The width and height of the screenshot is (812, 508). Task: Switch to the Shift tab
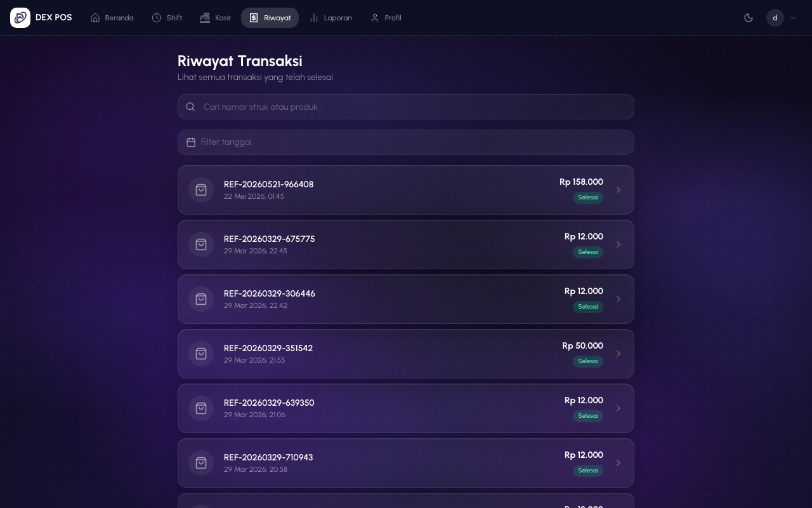click(167, 18)
